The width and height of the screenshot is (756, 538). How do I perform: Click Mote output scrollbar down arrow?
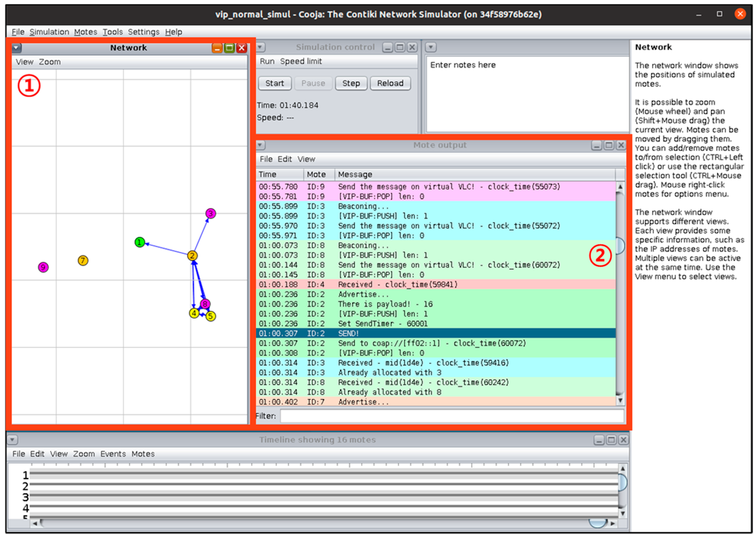click(x=620, y=401)
